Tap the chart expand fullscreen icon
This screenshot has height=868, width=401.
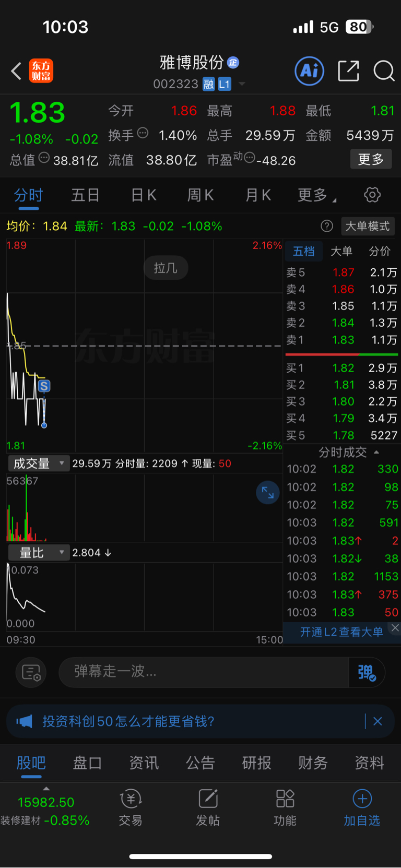pos(268,493)
